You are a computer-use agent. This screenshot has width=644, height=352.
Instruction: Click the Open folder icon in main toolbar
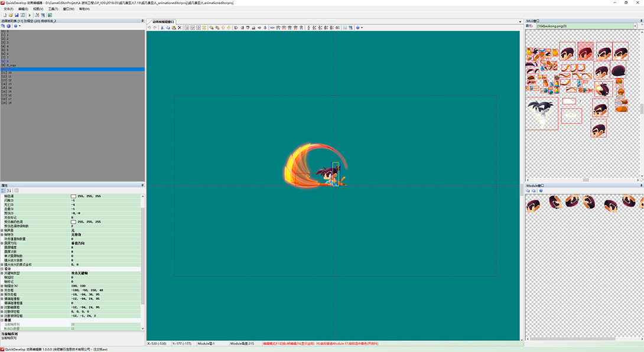11,15
